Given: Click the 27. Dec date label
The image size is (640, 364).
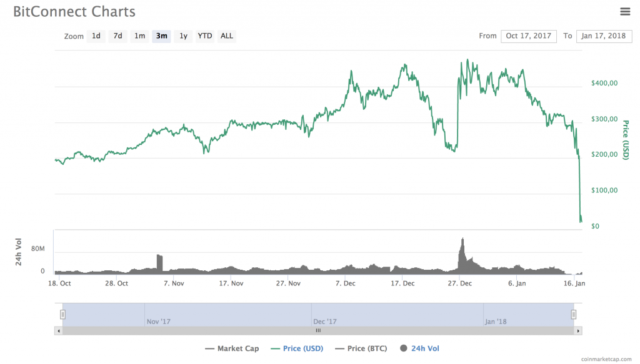Looking at the screenshot, I should [x=459, y=283].
